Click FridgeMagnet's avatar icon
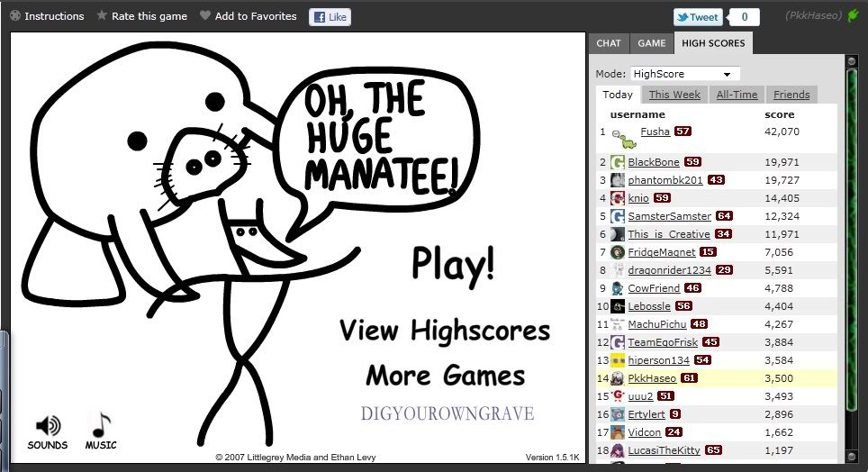 pos(617,252)
